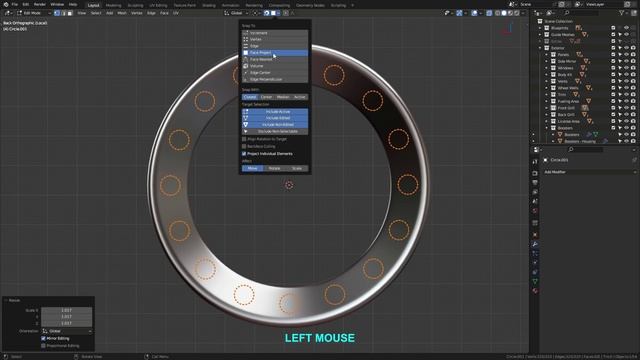Expand the Blueprints collection
The image size is (640, 360).
pos(540,28)
